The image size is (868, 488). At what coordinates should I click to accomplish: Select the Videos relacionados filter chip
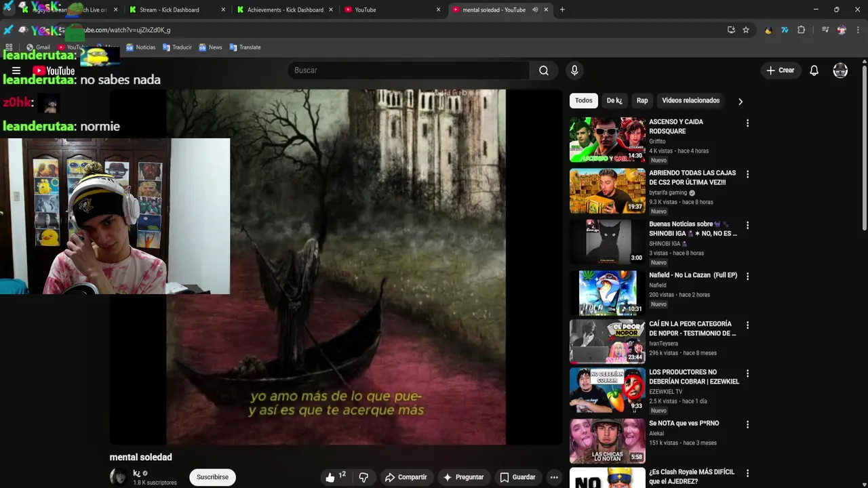click(690, 100)
